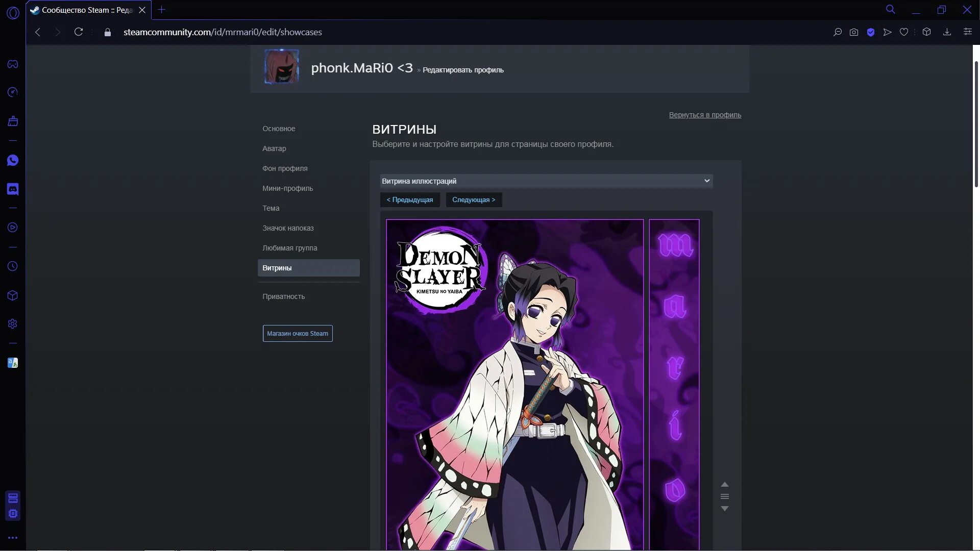
Task: Open browser Settings gear in sidebar
Action: coord(13,324)
